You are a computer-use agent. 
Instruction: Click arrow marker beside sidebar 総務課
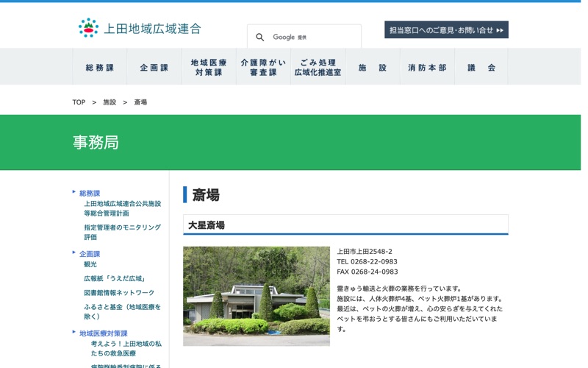74,191
